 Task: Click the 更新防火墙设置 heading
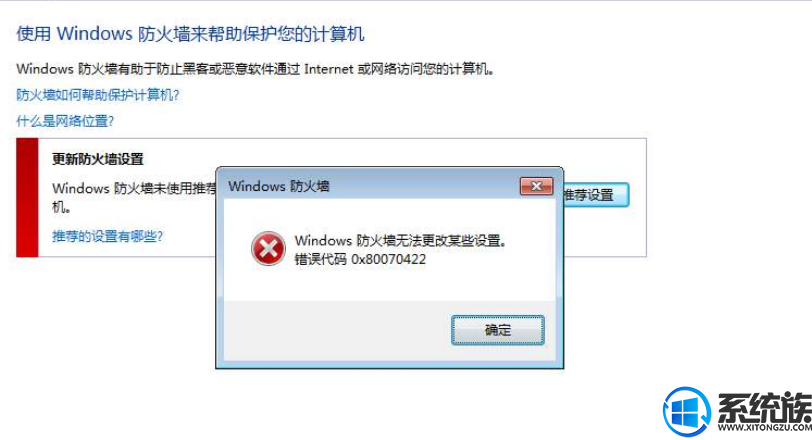tap(98, 159)
